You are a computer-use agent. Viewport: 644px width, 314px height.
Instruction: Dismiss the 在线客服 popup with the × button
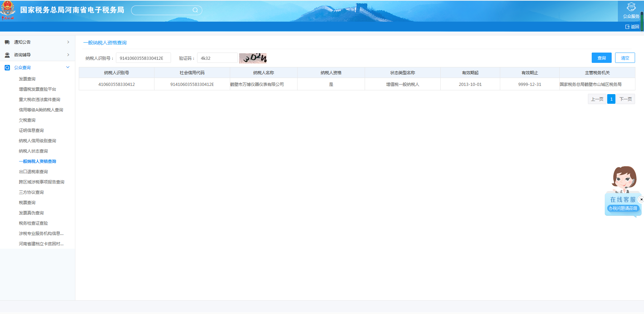click(x=642, y=199)
